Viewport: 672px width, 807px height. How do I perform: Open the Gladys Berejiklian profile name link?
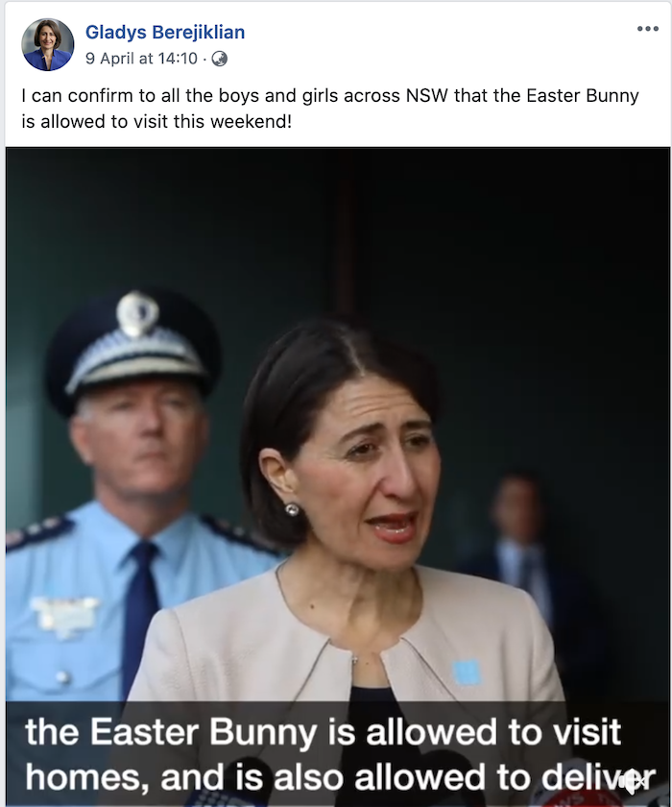[x=165, y=32]
